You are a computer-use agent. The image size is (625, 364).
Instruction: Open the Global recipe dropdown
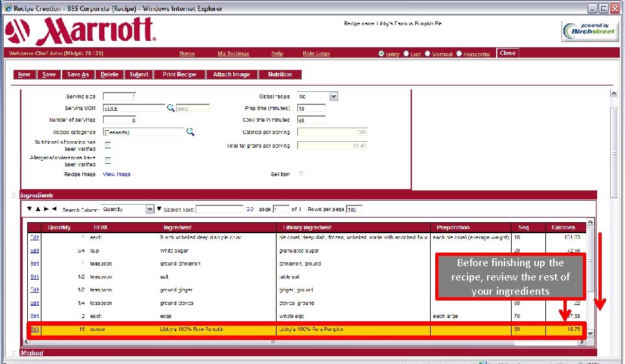coord(334,97)
